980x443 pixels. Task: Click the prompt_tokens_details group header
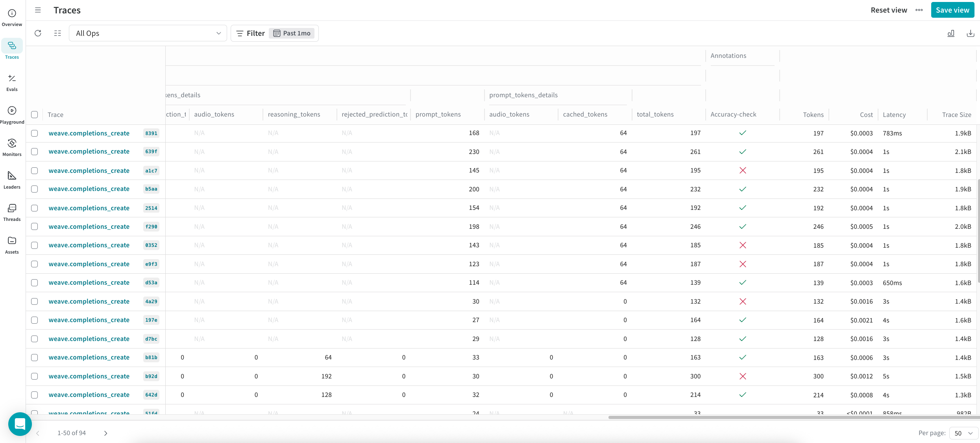click(x=523, y=95)
